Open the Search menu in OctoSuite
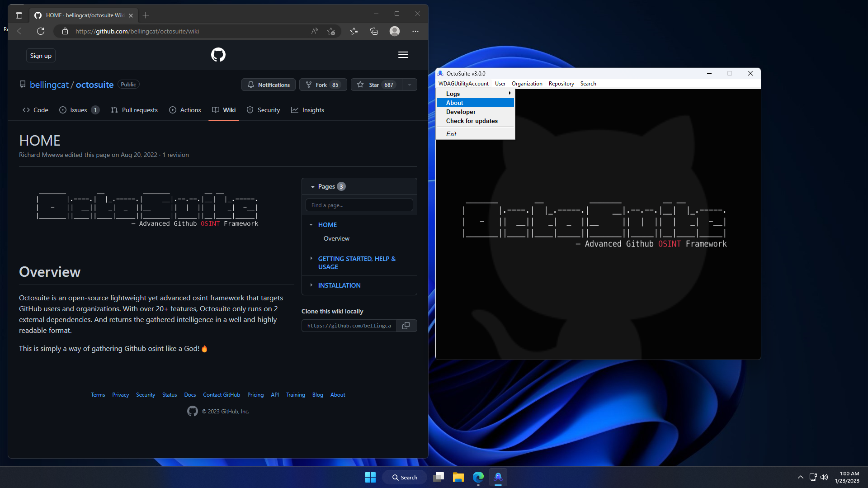Image resolution: width=868 pixels, height=488 pixels. (x=588, y=84)
